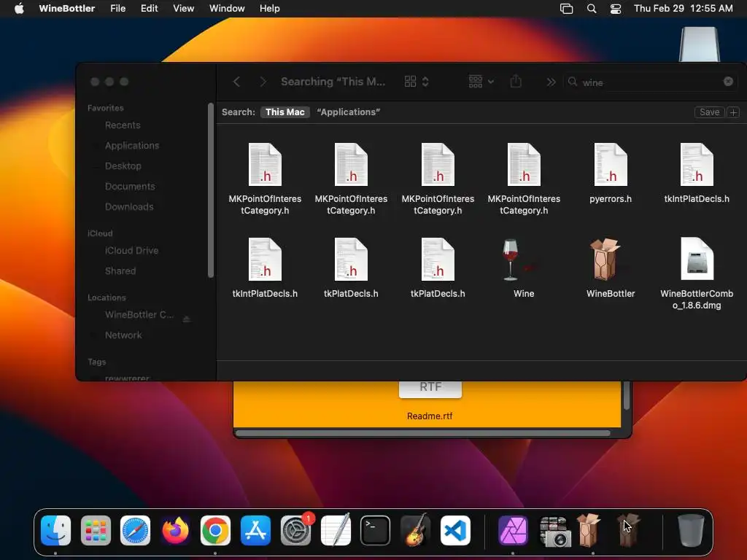The width and height of the screenshot is (747, 560).
Task: Open Visual Studio Code from the Dock
Action: [x=455, y=530]
